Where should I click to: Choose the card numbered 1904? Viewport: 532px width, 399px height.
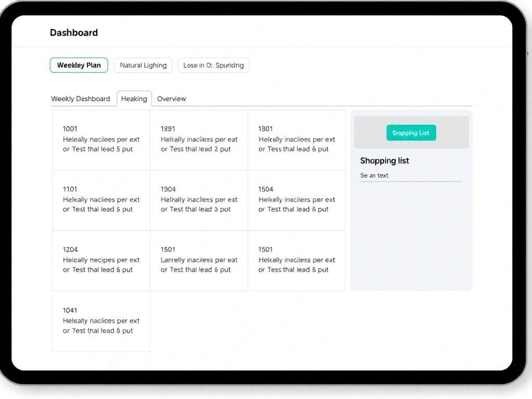(x=199, y=200)
